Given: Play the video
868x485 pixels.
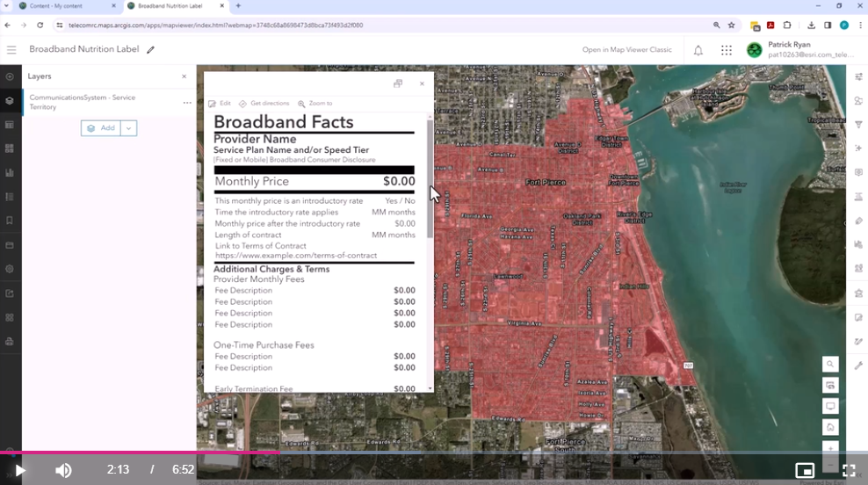Looking at the screenshot, I should (20, 471).
